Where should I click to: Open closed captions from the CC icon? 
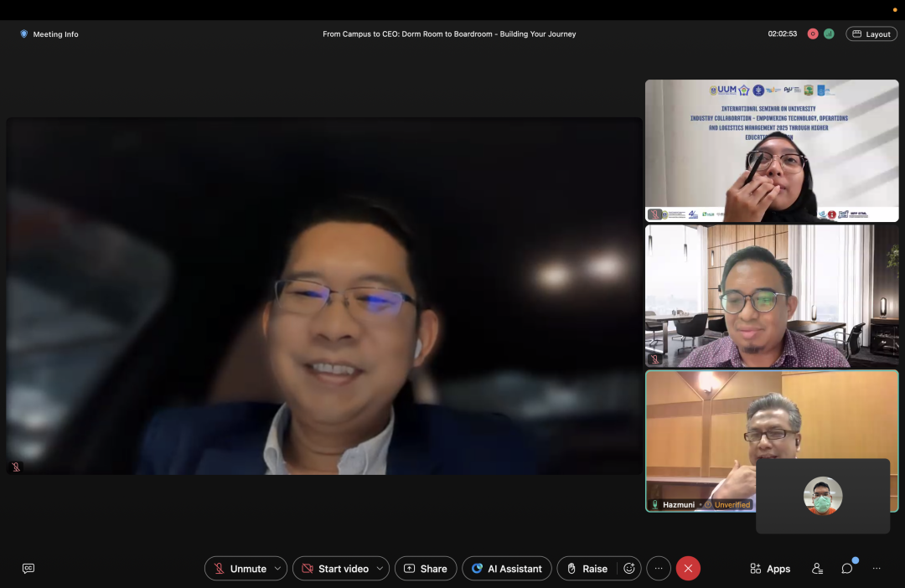point(28,569)
